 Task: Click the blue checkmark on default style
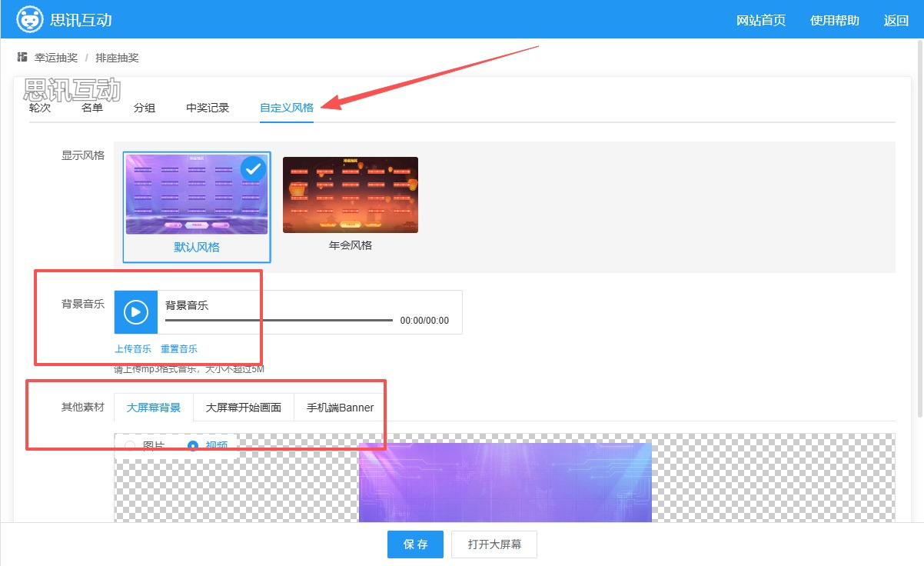pos(253,169)
